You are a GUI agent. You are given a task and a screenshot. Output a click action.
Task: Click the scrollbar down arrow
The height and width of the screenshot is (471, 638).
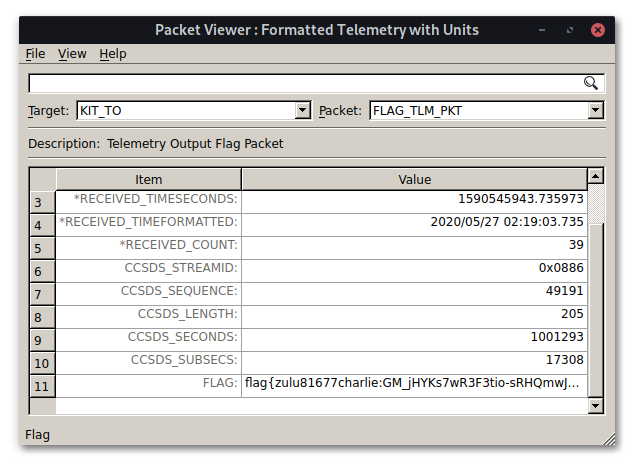point(595,405)
